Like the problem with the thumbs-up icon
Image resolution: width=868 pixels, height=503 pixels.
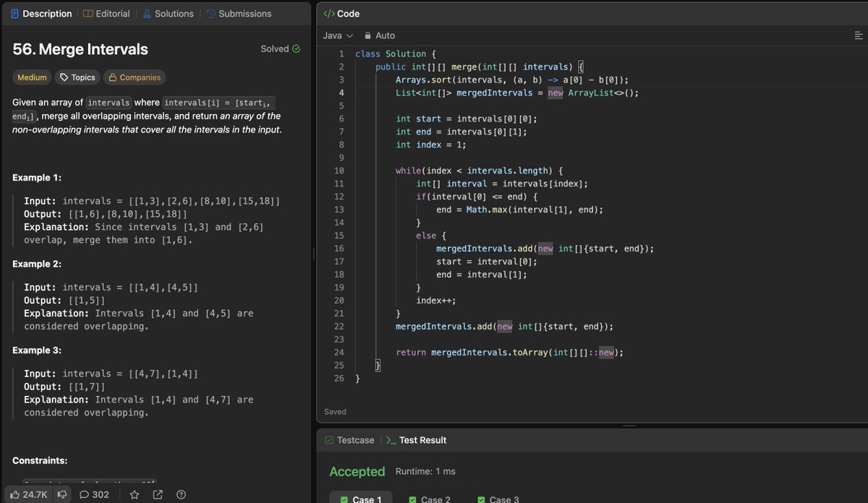(29, 495)
